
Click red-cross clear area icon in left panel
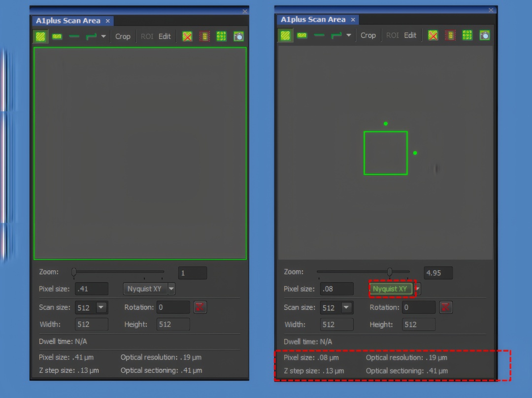coord(187,36)
